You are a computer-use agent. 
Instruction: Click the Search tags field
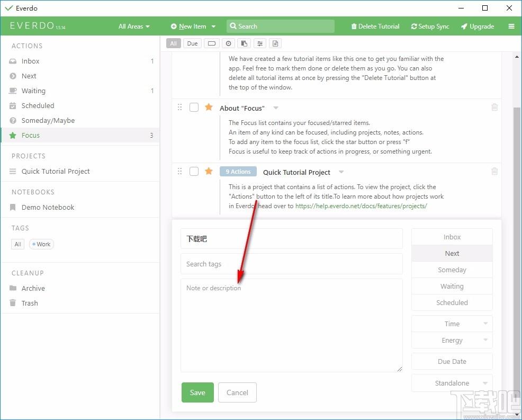pyautogui.click(x=292, y=264)
